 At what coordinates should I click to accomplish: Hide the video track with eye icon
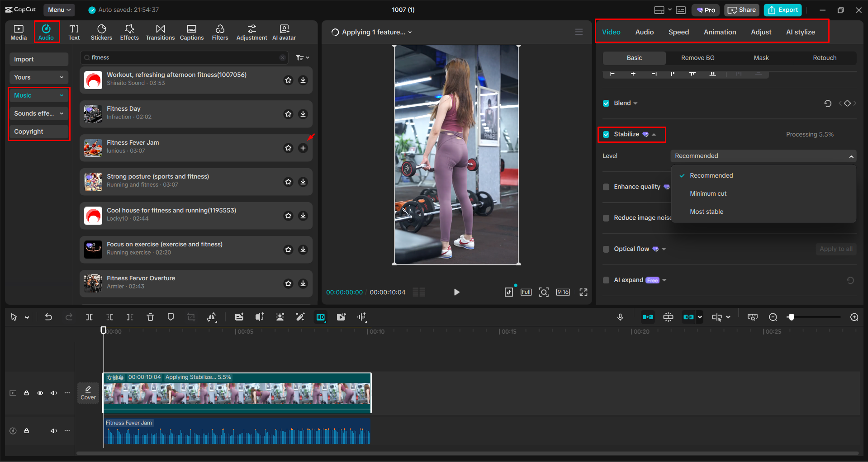[x=40, y=393]
